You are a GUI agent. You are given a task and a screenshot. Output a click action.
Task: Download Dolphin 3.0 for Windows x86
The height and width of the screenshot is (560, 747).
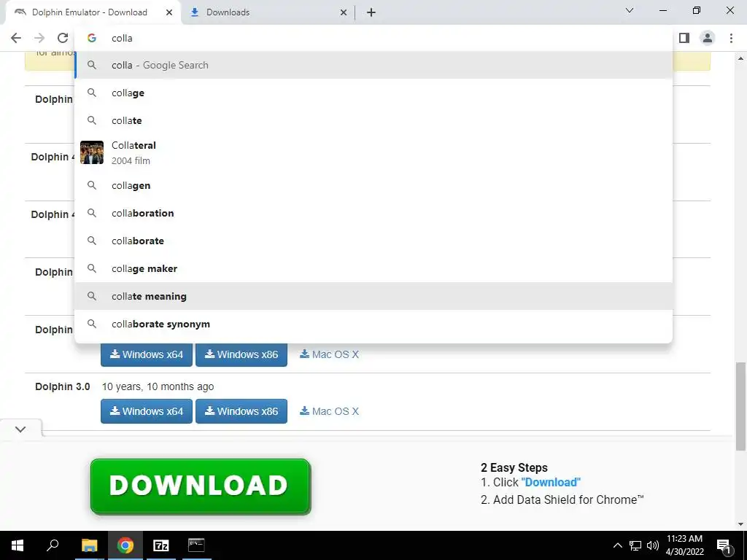point(241,411)
